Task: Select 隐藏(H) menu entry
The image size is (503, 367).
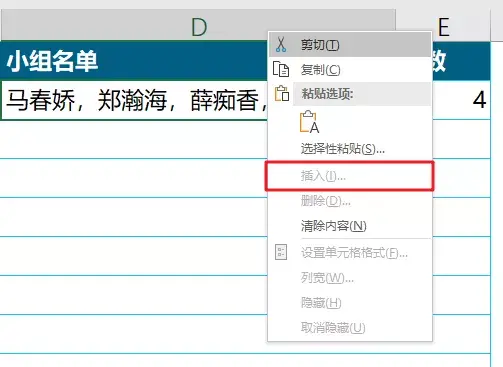Action: coord(350,303)
